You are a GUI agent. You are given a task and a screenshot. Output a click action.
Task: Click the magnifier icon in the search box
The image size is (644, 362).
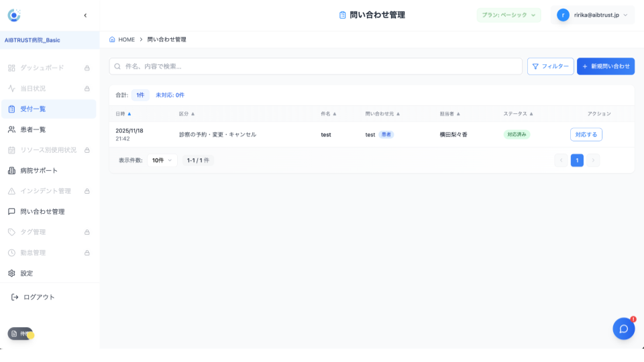117,66
